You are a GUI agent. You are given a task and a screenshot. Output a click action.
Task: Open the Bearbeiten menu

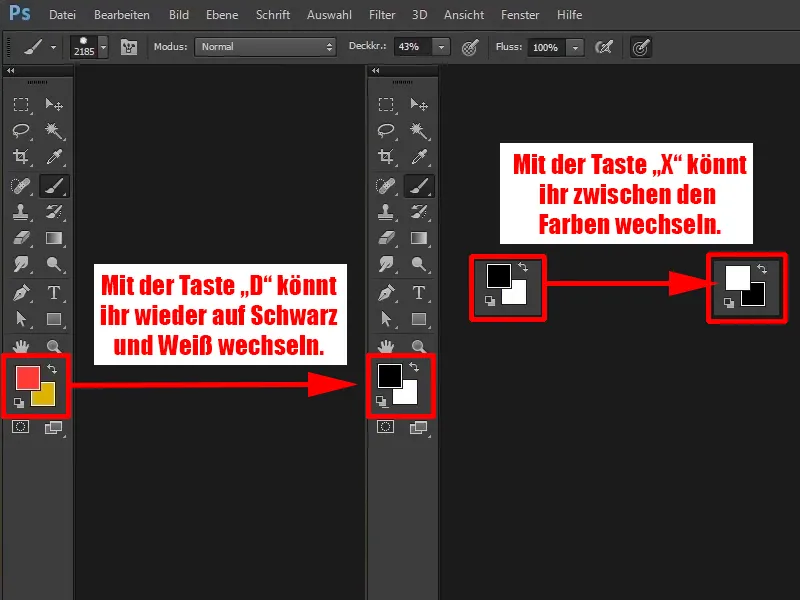tap(121, 15)
